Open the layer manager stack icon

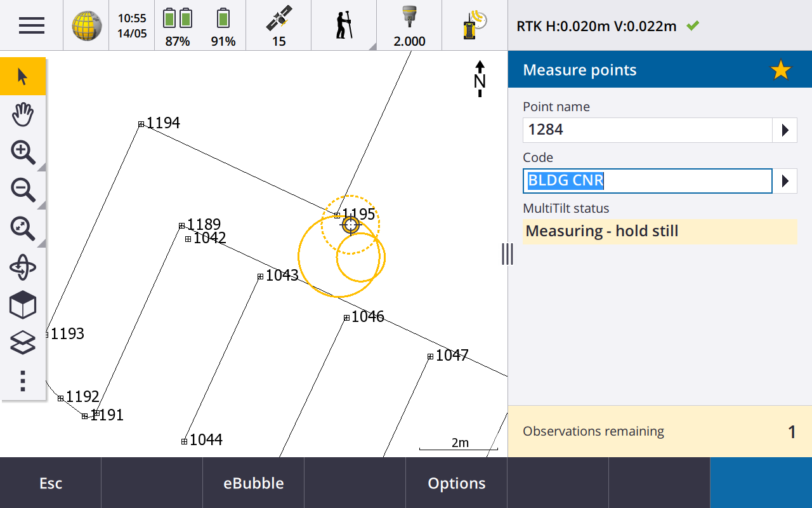click(23, 344)
